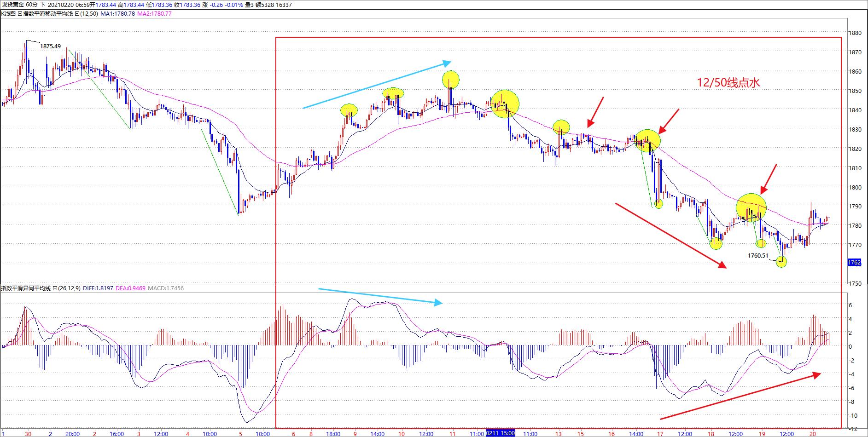Click the highlighted 0211 15:00 time marker
Screen dimensions: 868x437
point(500,433)
